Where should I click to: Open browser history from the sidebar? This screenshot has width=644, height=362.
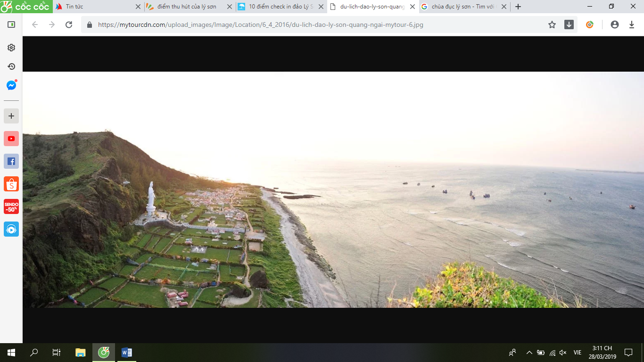tap(11, 66)
